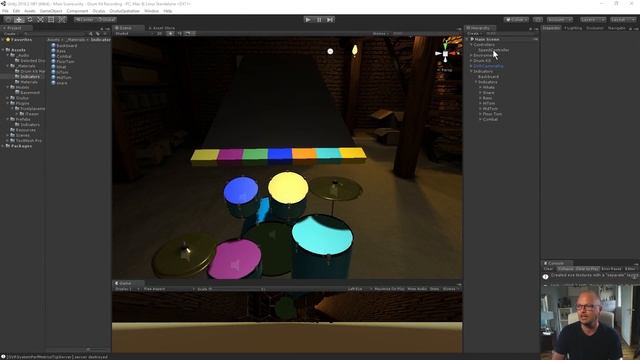This screenshot has width=640, height=360.
Task: Open the Free Aspect dropdown
Action: (x=169, y=289)
